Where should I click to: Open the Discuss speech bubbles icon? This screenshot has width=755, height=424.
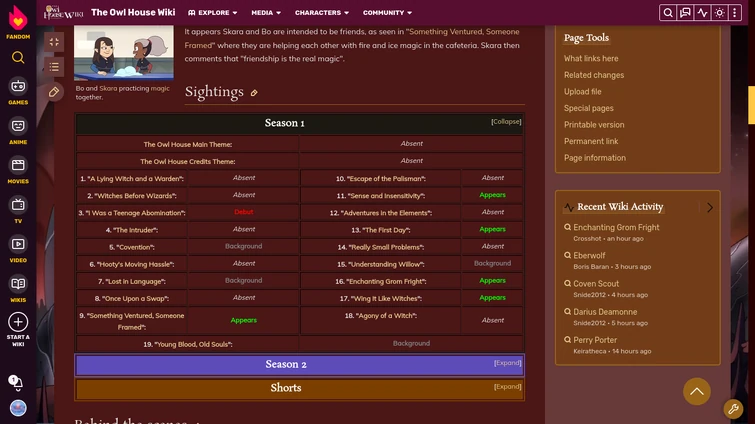tap(685, 13)
